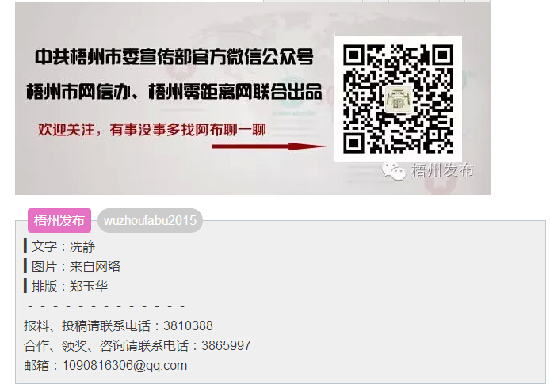Click the 排版：郑玉华 credit line

pyautogui.click(x=70, y=287)
